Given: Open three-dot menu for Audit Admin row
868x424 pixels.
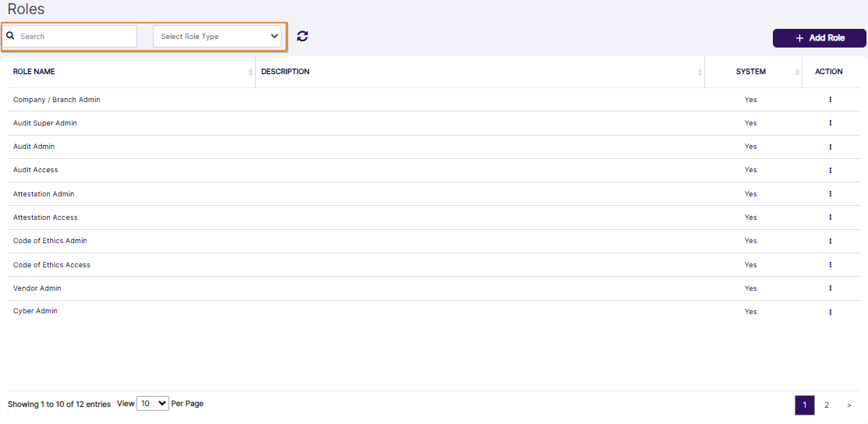Looking at the screenshot, I should [x=830, y=147].
